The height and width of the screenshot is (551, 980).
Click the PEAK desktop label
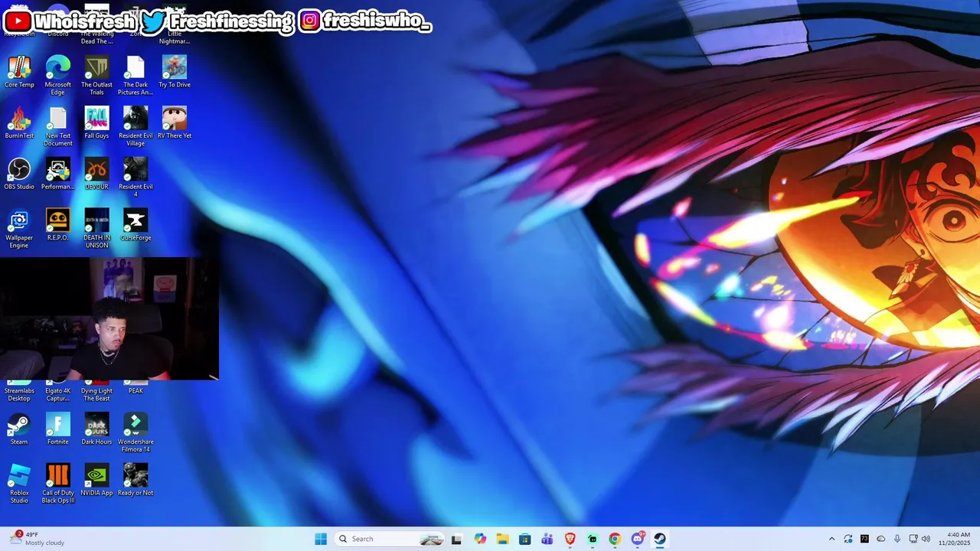tap(136, 391)
